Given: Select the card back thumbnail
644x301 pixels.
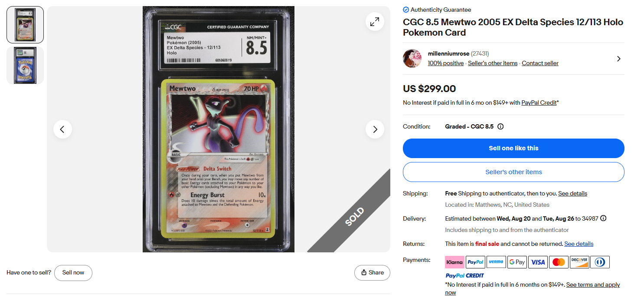Looking at the screenshot, I should click(25, 65).
